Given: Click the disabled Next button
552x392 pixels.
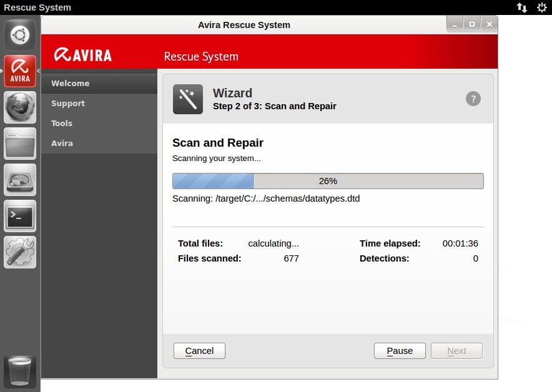Looking at the screenshot, I should click(456, 351).
